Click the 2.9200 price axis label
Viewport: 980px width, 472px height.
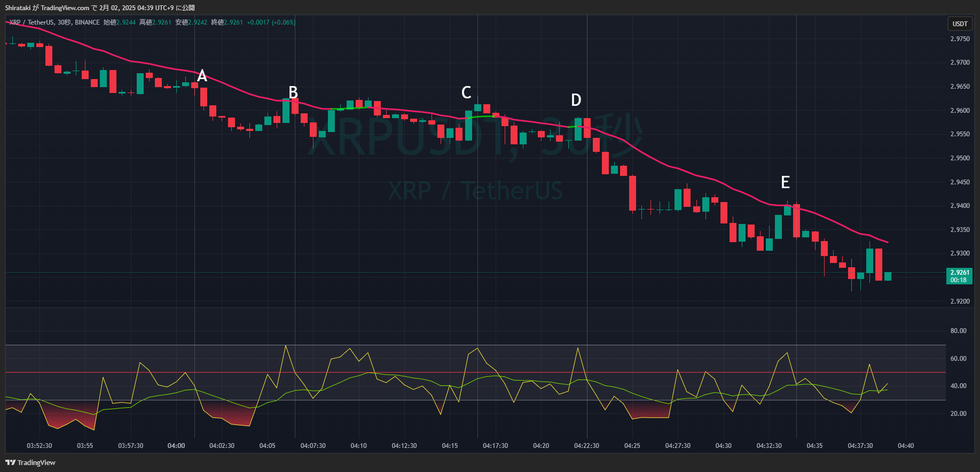[x=960, y=301]
